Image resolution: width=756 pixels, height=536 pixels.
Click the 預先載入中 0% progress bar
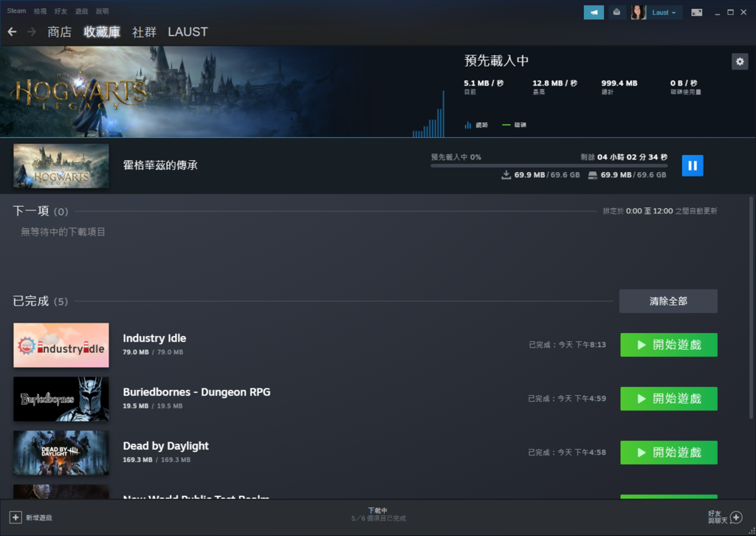coord(549,166)
